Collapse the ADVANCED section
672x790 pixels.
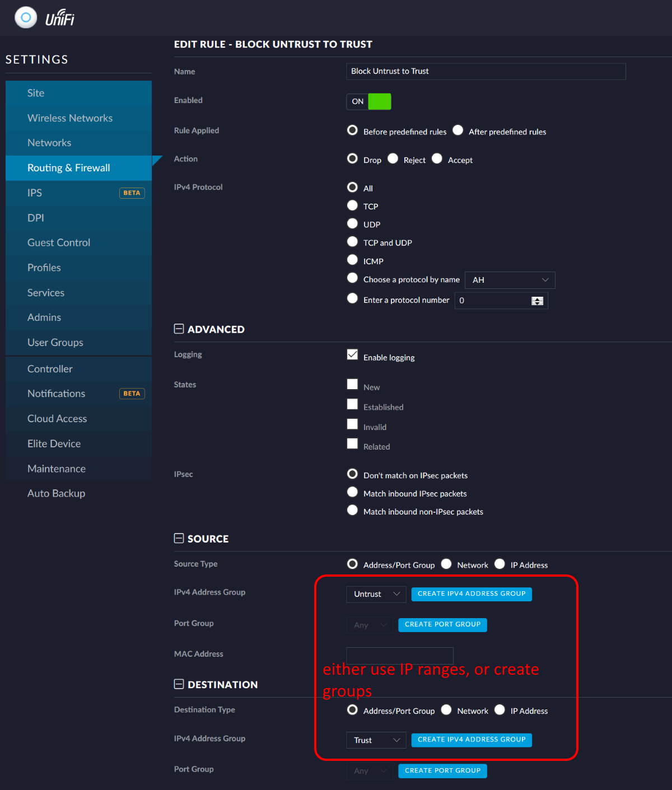(x=179, y=329)
